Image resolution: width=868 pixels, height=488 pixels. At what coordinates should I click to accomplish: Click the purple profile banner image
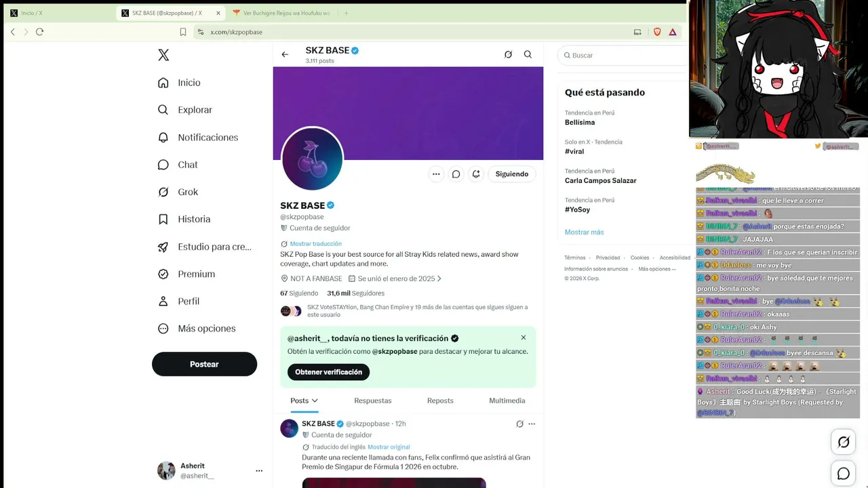click(408, 113)
